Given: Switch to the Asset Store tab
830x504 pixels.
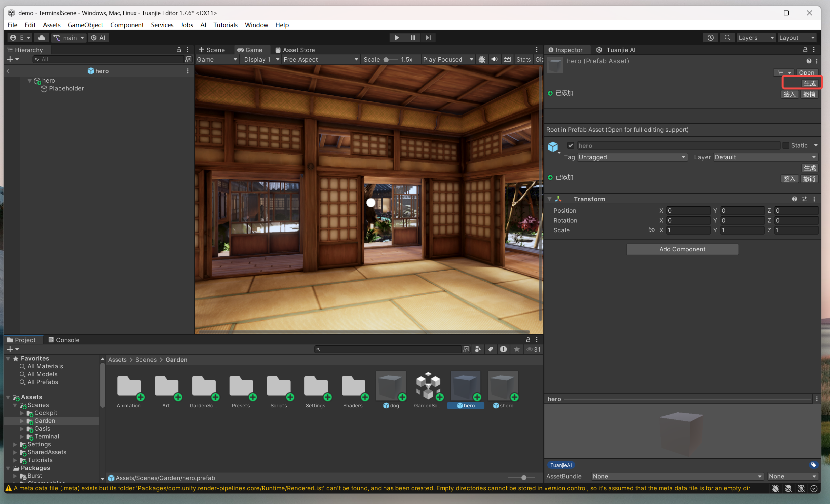Looking at the screenshot, I should coord(295,50).
